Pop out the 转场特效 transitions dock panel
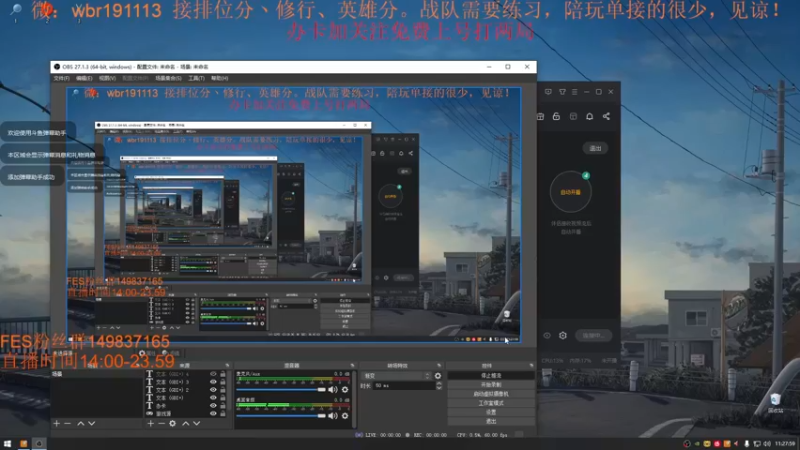Viewport: 800px width, 450px height. point(439,365)
